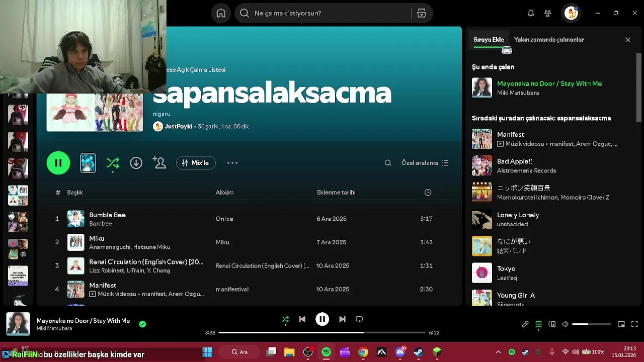Open the 'Özel sıralama' sort dropdown
The image size is (644, 362).
pyautogui.click(x=425, y=163)
